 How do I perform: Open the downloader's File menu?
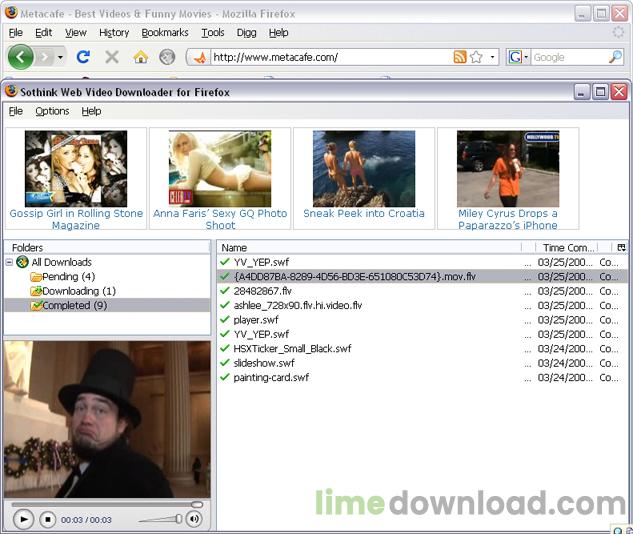pyautogui.click(x=16, y=111)
